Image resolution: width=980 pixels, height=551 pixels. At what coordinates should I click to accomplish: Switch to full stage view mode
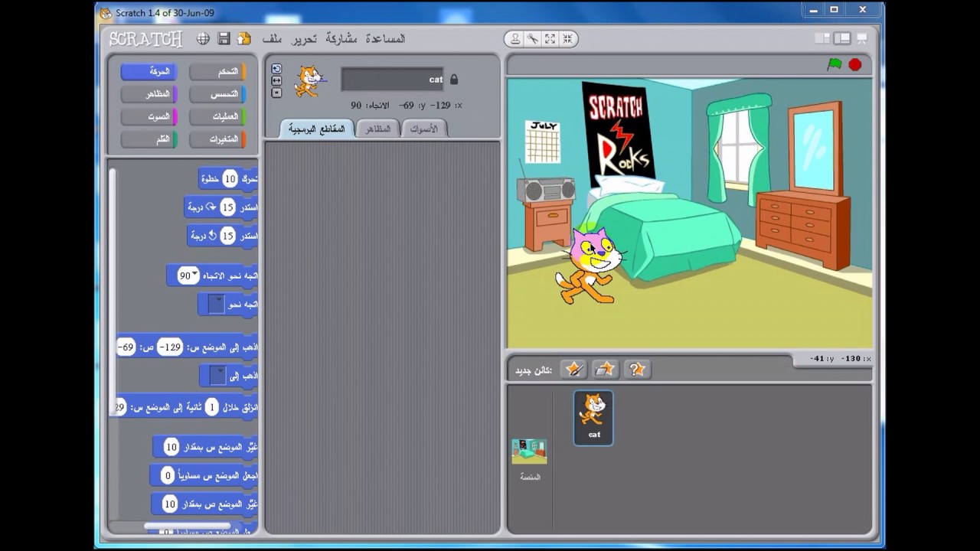[x=842, y=38]
